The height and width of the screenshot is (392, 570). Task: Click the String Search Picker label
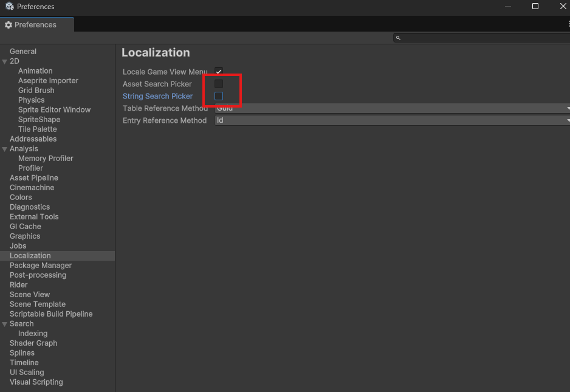(158, 97)
